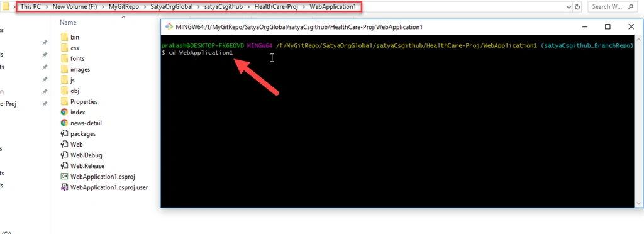
Task: Select the Web.Release file name
Action: (x=87, y=166)
